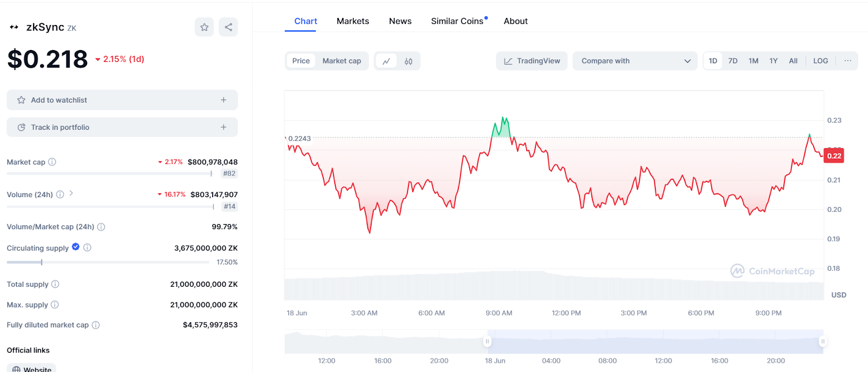Image resolution: width=868 pixels, height=372 pixels.
Task: Select the Price chart toggle
Action: click(x=301, y=61)
